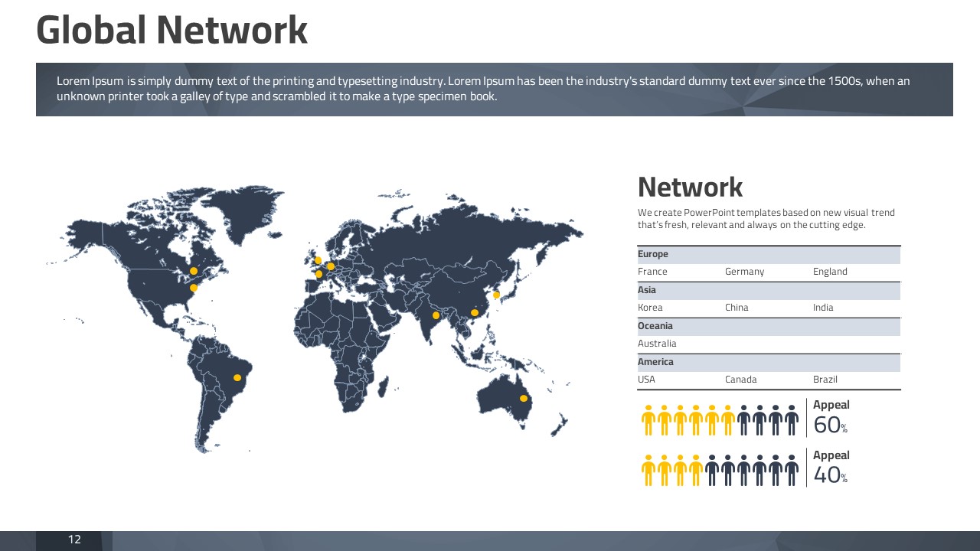This screenshot has height=551, width=980.
Task: Click the "Australia" table cell
Action: (657, 344)
